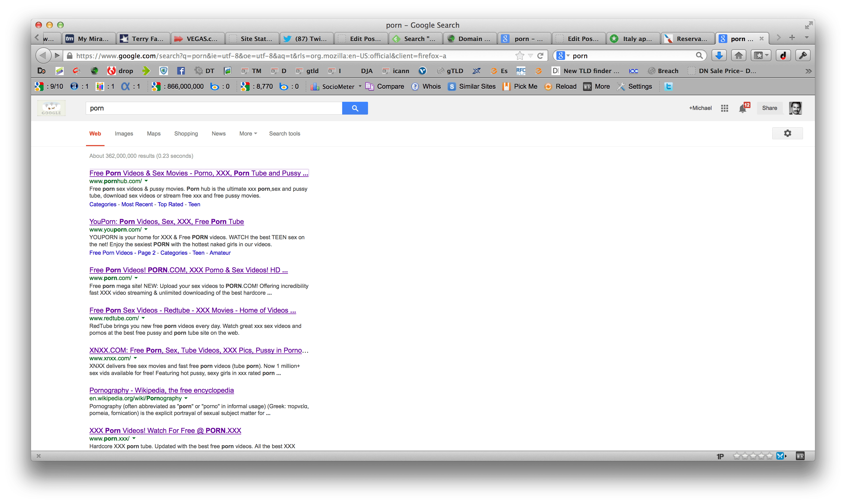Click the Downloads arrow toolbar icon
Viewport: 846px width, 504px height.
coord(719,56)
